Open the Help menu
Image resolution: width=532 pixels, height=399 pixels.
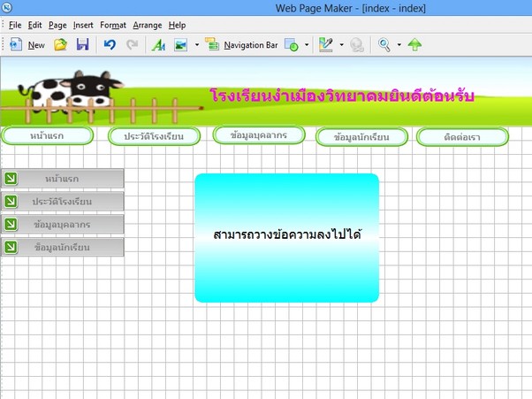pos(177,25)
